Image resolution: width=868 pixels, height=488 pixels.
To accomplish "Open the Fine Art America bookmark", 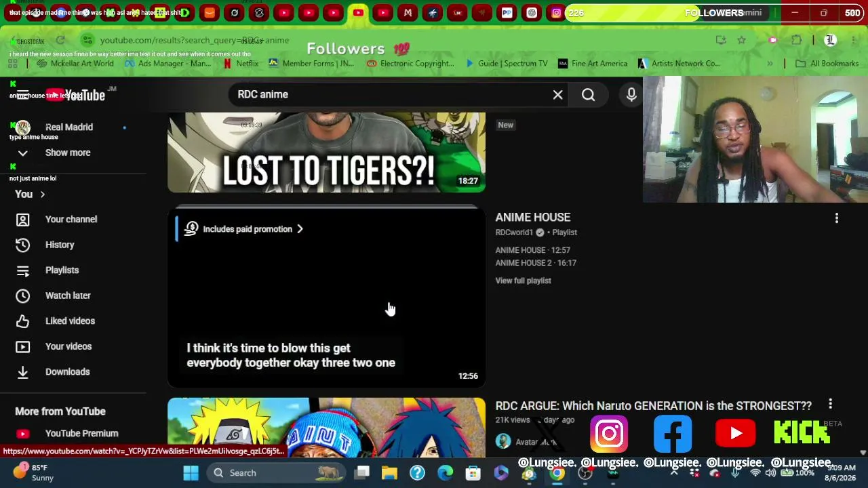I will tap(592, 64).
